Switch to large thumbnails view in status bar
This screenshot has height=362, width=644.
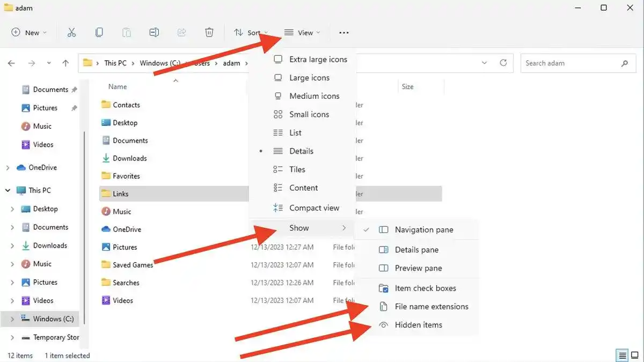tap(635, 356)
